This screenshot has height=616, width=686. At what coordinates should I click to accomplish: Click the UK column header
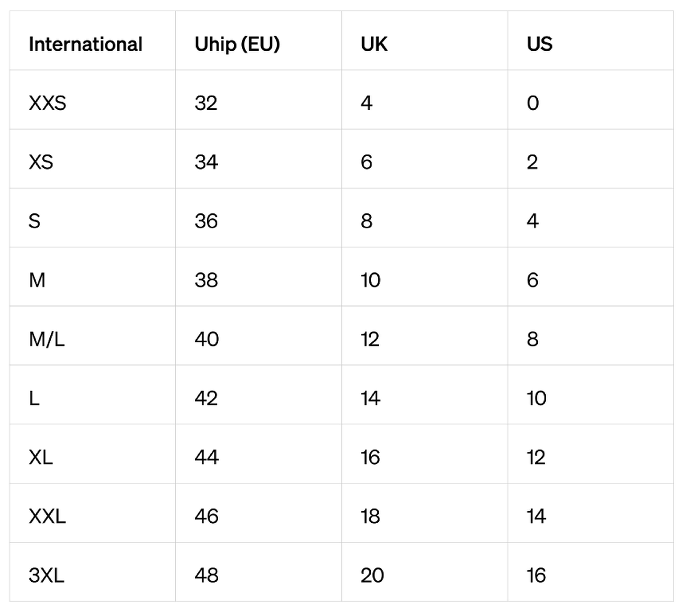[374, 44]
